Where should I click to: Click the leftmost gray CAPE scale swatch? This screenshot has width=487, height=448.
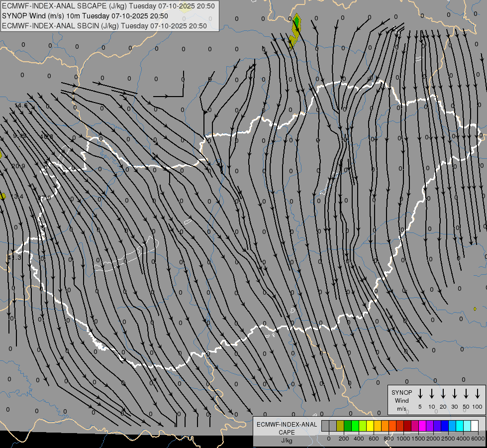tap(325, 426)
